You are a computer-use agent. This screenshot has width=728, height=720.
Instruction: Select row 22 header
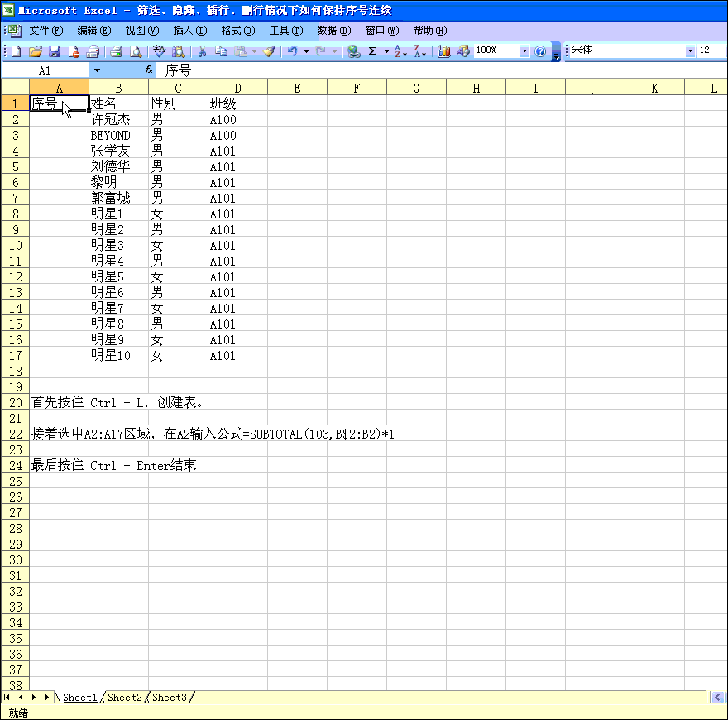pyautogui.click(x=15, y=434)
